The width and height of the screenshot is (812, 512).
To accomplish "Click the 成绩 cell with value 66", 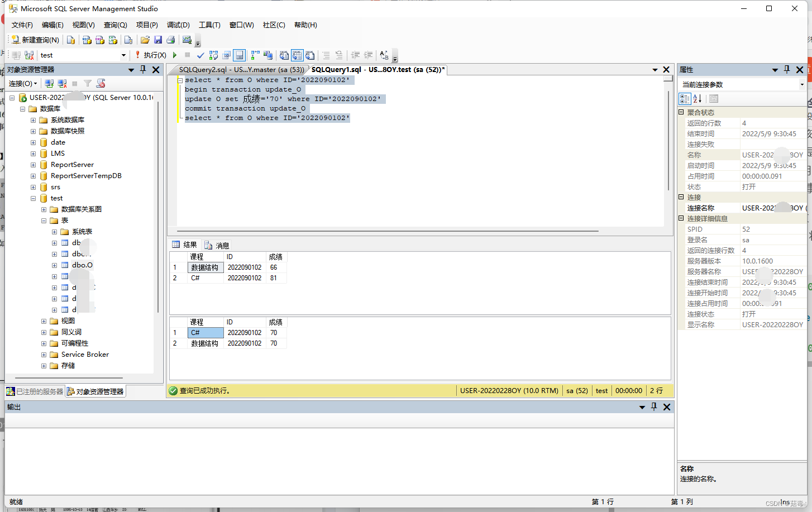I will 276,267.
